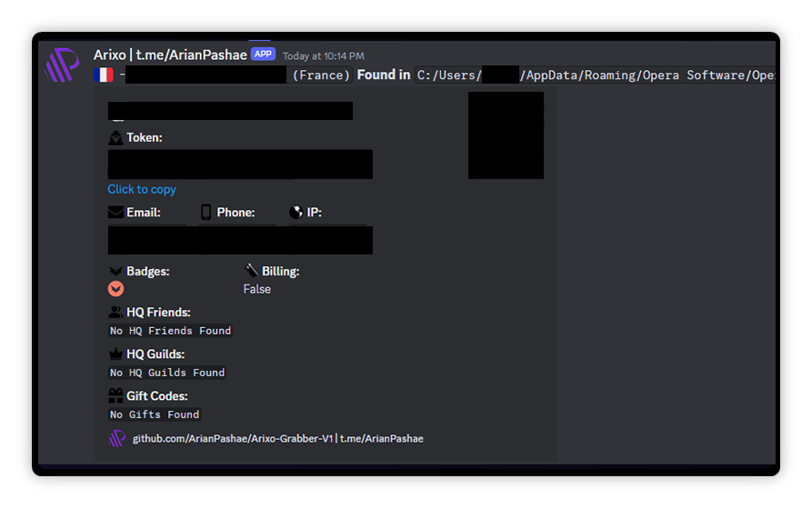The width and height of the screenshot is (812, 508).
Task: Click the card icon beside Billing
Action: click(x=251, y=270)
